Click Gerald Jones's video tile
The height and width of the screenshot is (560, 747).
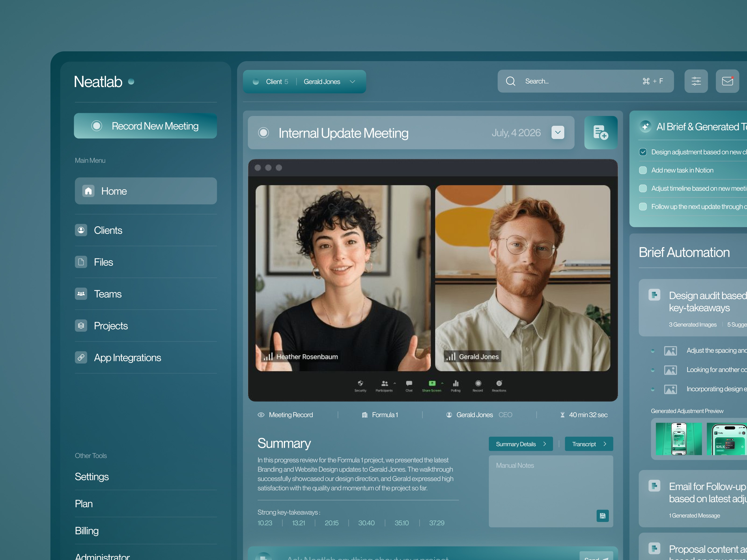point(522,278)
